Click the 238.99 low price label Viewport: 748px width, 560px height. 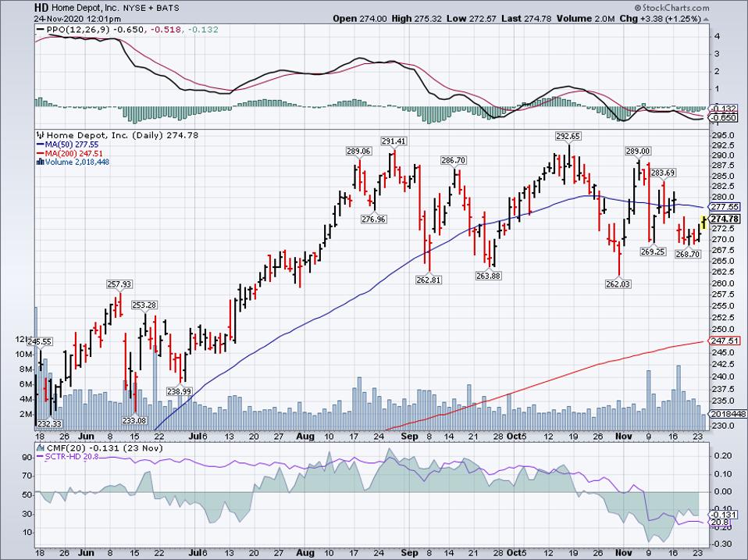pyautogui.click(x=179, y=391)
